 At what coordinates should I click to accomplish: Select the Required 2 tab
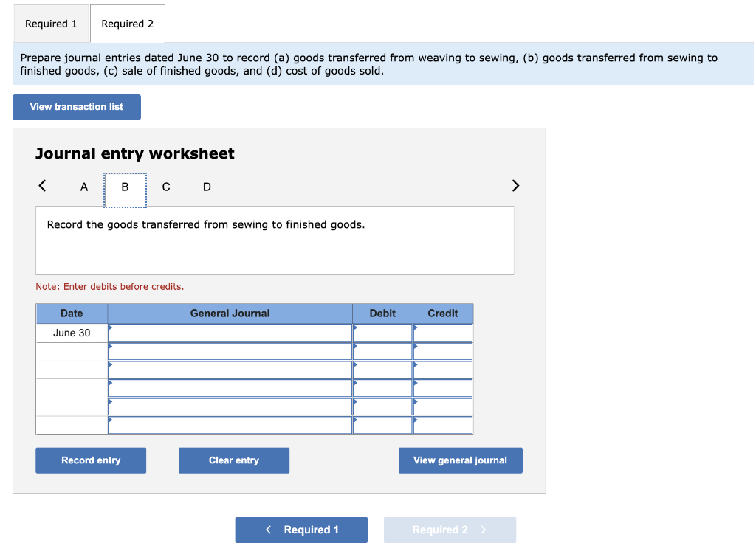point(127,24)
